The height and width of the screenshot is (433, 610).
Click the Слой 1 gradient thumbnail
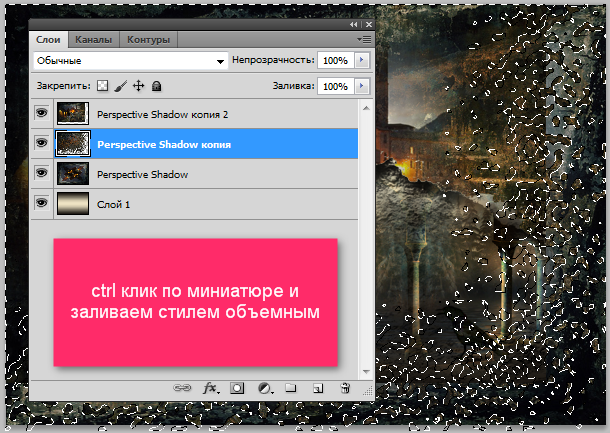(73, 203)
